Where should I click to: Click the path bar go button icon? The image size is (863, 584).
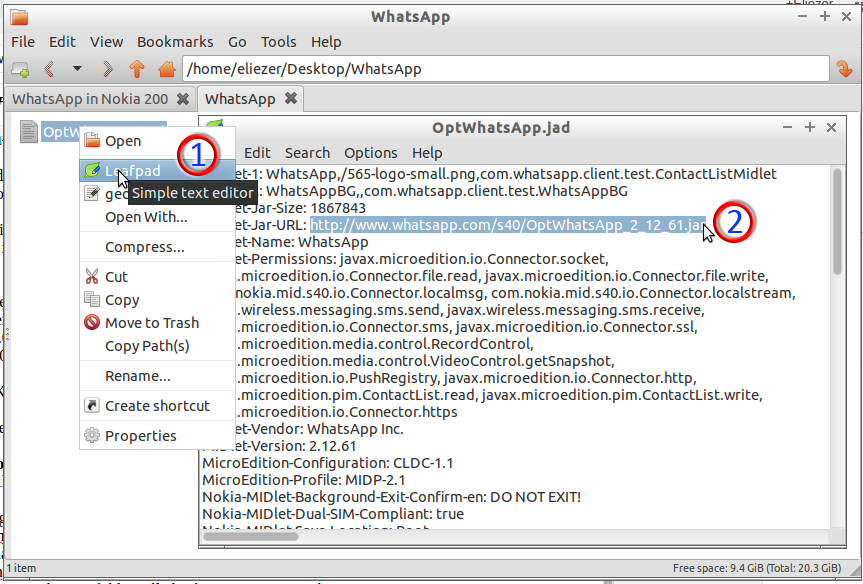[x=844, y=69]
